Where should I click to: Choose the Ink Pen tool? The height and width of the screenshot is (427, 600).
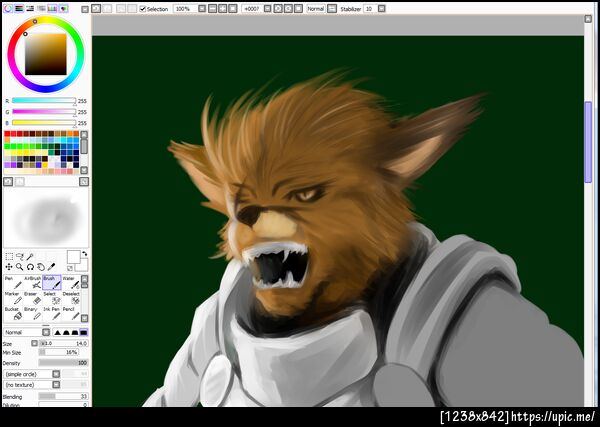52,313
